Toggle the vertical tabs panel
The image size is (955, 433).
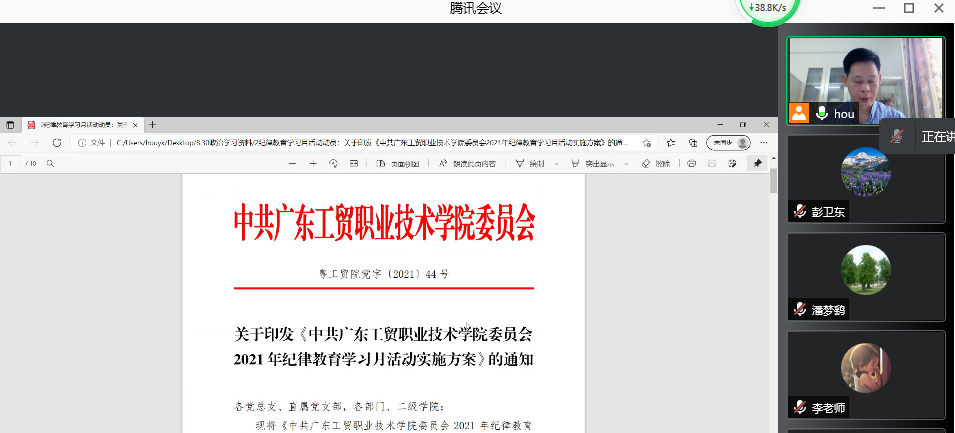pos(11,125)
